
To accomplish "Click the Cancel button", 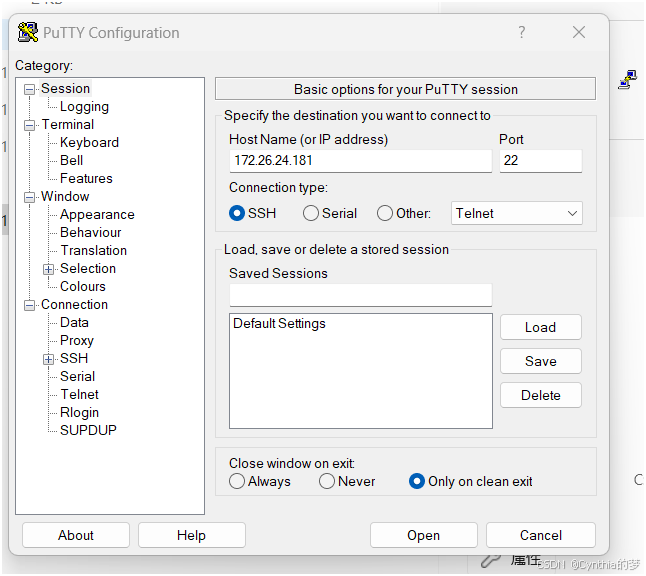I will 541,536.
